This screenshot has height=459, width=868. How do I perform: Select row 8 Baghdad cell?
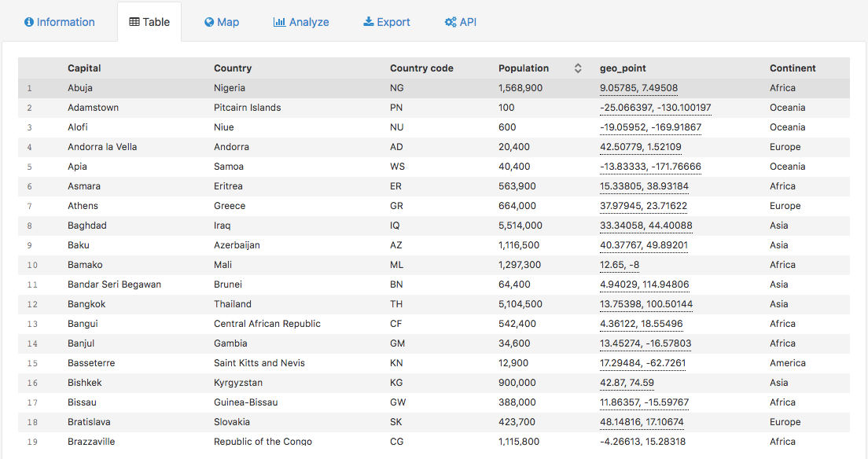pyautogui.click(x=86, y=226)
